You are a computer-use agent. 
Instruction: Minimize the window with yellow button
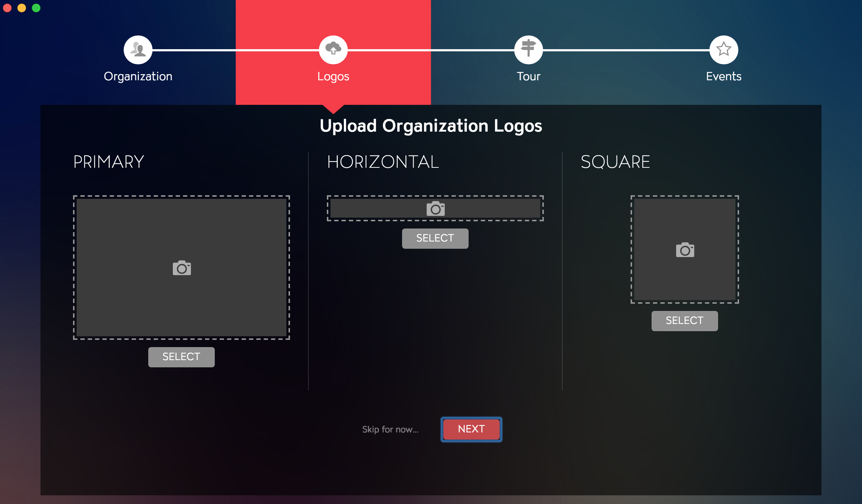(x=22, y=8)
